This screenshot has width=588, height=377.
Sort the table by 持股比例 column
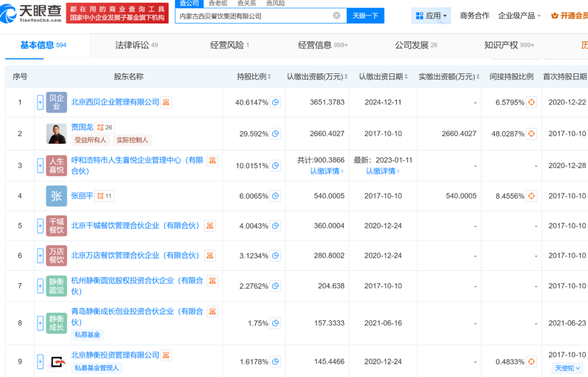point(254,77)
